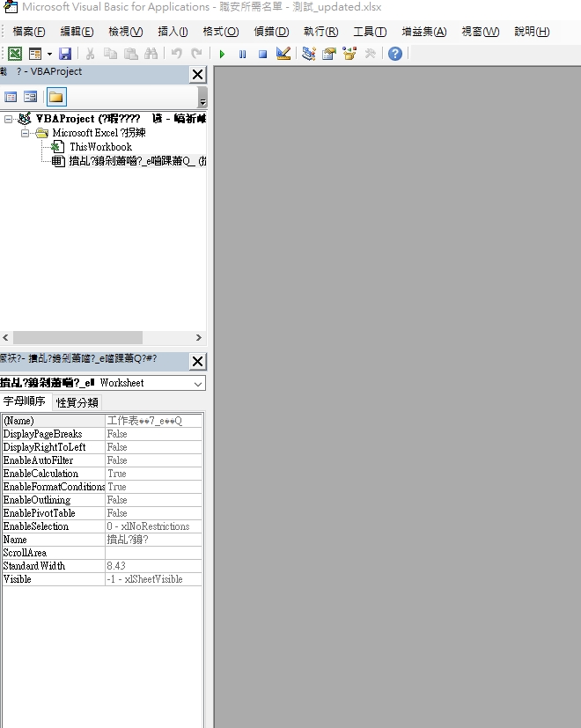Open 工具(T) menu
The width and height of the screenshot is (581, 728).
pyautogui.click(x=370, y=32)
